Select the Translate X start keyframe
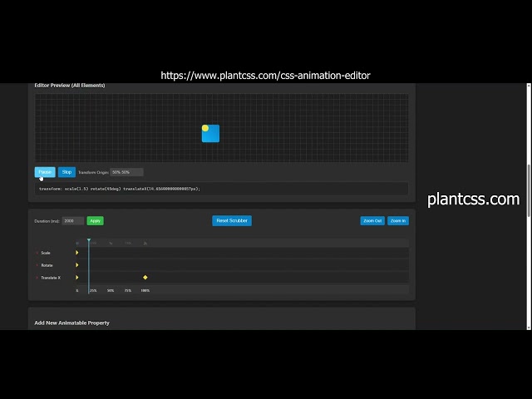 pos(77,277)
